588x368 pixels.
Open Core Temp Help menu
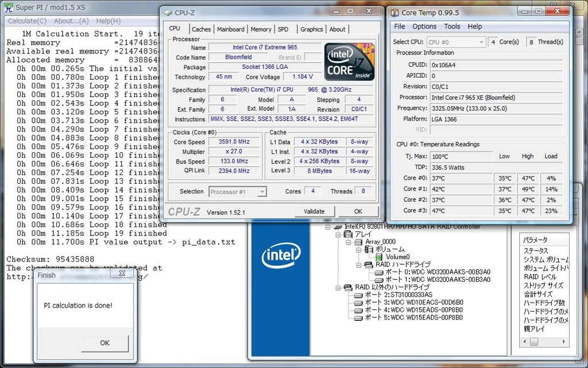coord(475,26)
